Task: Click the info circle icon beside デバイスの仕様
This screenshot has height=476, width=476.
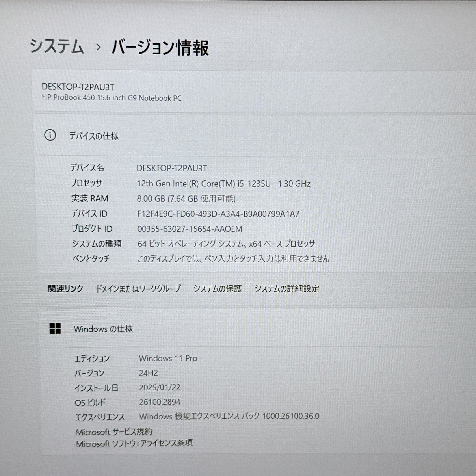Action: point(50,135)
